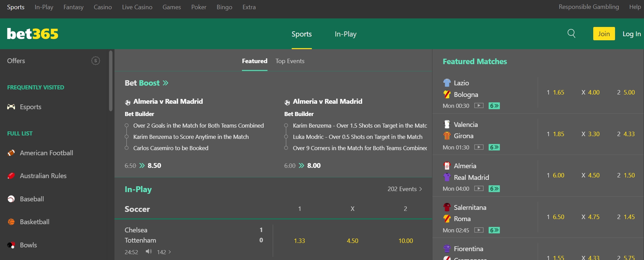Open the Bowls section

pos(28,245)
